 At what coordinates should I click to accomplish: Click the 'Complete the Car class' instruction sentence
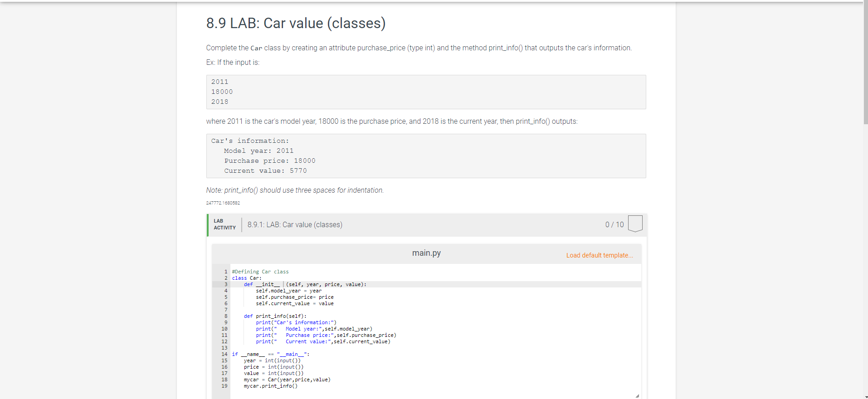[x=419, y=48]
